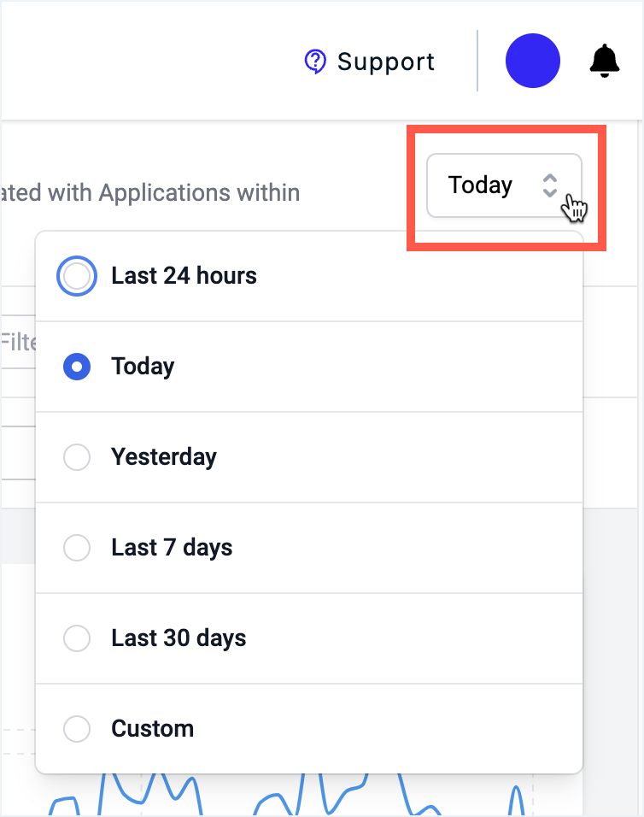The height and width of the screenshot is (817, 644).
Task: Click the up-down chevron in Today selector
Action: (x=550, y=185)
